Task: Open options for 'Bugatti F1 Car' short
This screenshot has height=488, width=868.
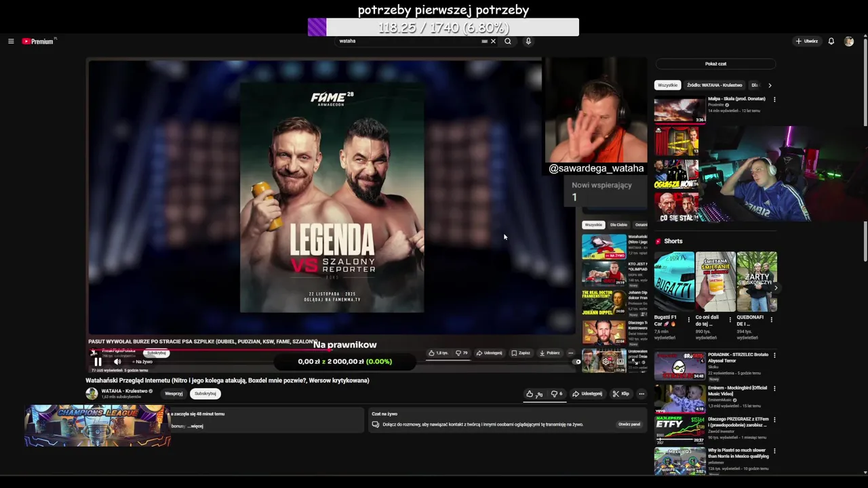Action: coord(689,319)
